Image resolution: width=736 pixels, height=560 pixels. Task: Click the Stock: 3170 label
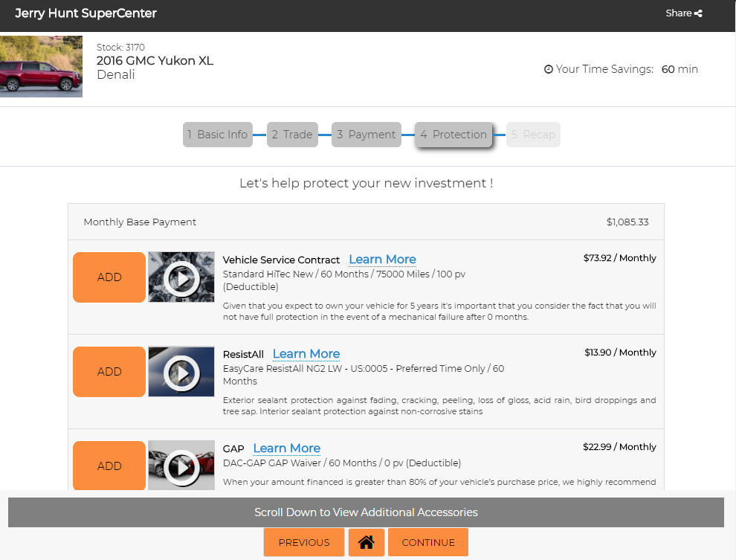120,48
